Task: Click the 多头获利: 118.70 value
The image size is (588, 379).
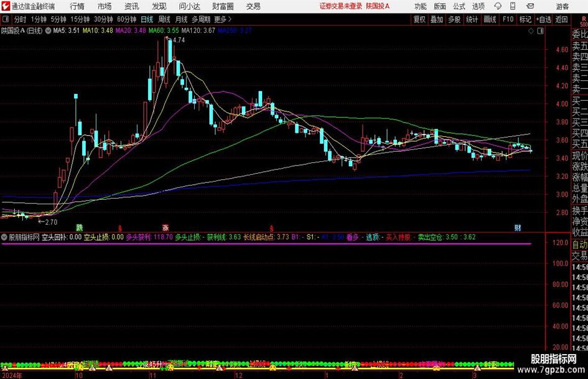Action: (149, 237)
